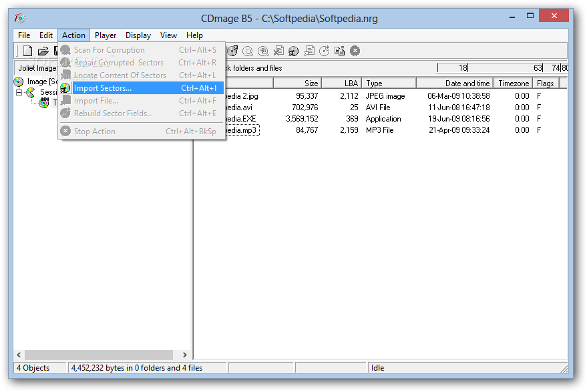
Task: Click the toolbar page icon with X
Action: point(278,51)
